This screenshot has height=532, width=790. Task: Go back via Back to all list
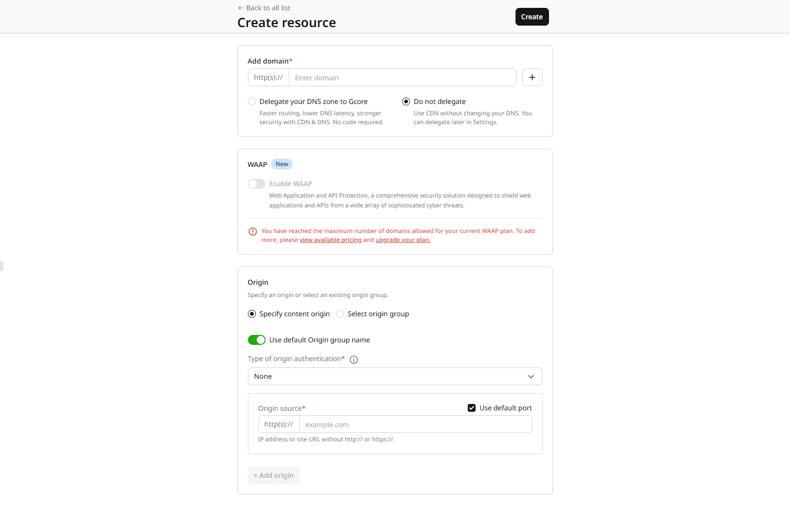point(268,8)
